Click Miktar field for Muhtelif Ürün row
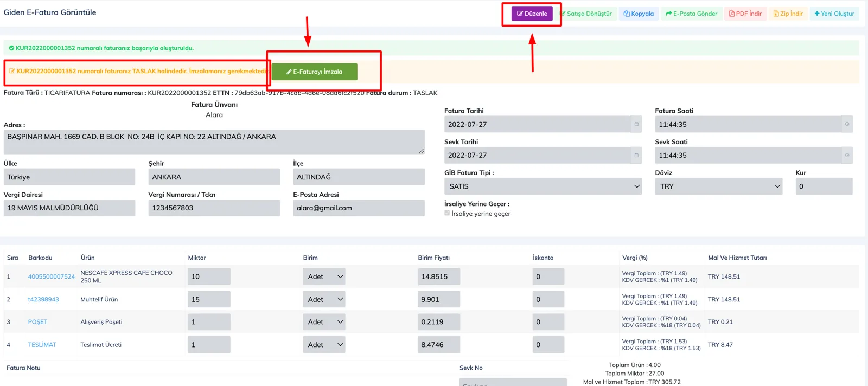This screenshot has width=868, height=386. 209,299
